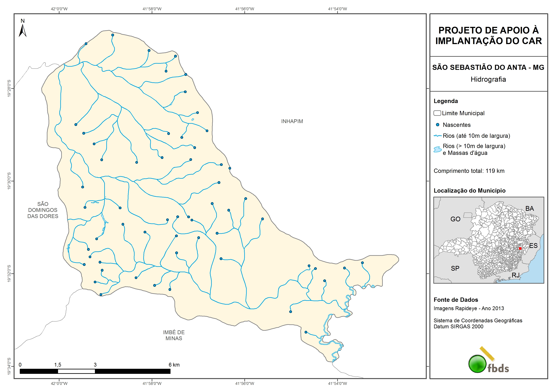Click the north arrow compass symbol
555x392 pixels.
pyautogui.click(x=22, y=31)
